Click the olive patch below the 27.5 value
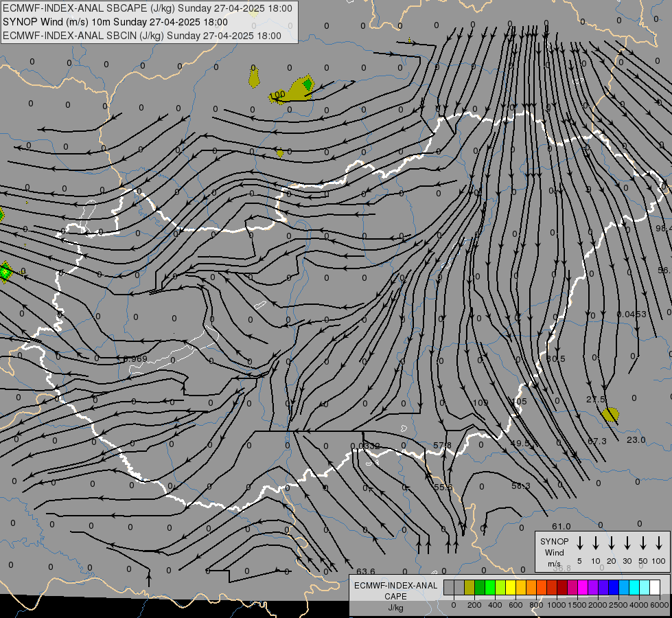This screenshot has height=618, width=672. [610, 415]
